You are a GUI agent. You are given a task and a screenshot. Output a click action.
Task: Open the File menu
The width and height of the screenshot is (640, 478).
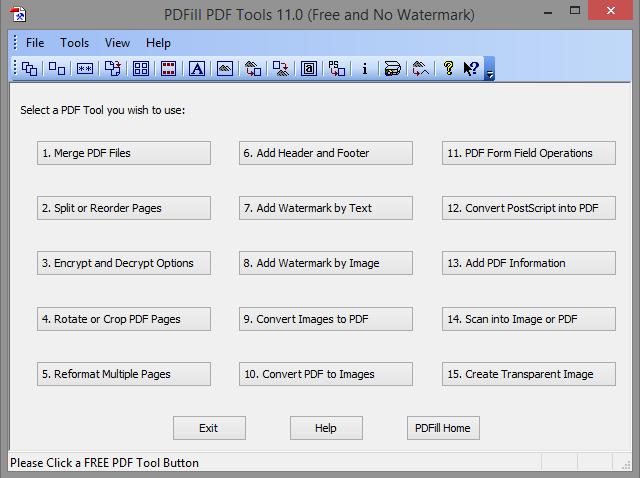(35, 43)
